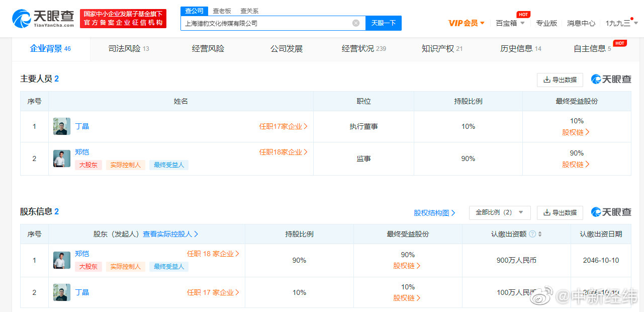Switch to the 查老板 search tab
The width and height of the screenshot is (644, 312).
(222, 11)
